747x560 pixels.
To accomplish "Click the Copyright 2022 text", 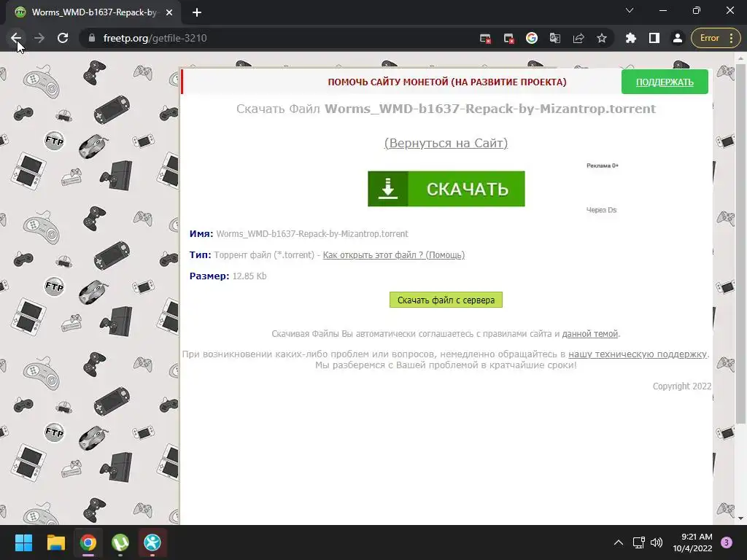I will [x=682, y=386].
